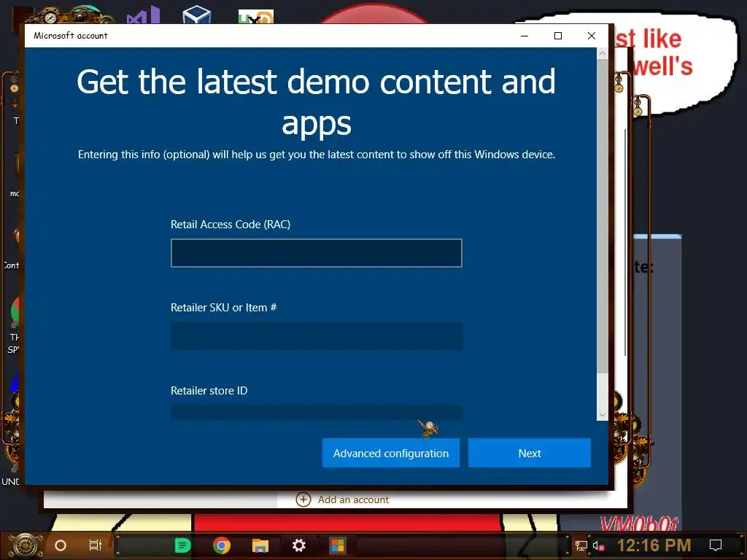Click the dialog vertical scrollbar thumb
The width and height of the screenshot is (747, 560).
pyautogui.click(x=602, y=217)
